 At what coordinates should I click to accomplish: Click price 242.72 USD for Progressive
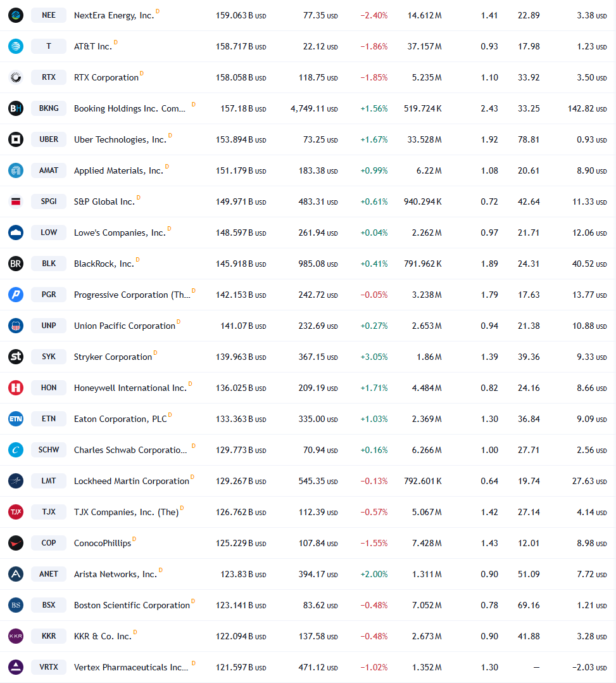click(318, 295)
